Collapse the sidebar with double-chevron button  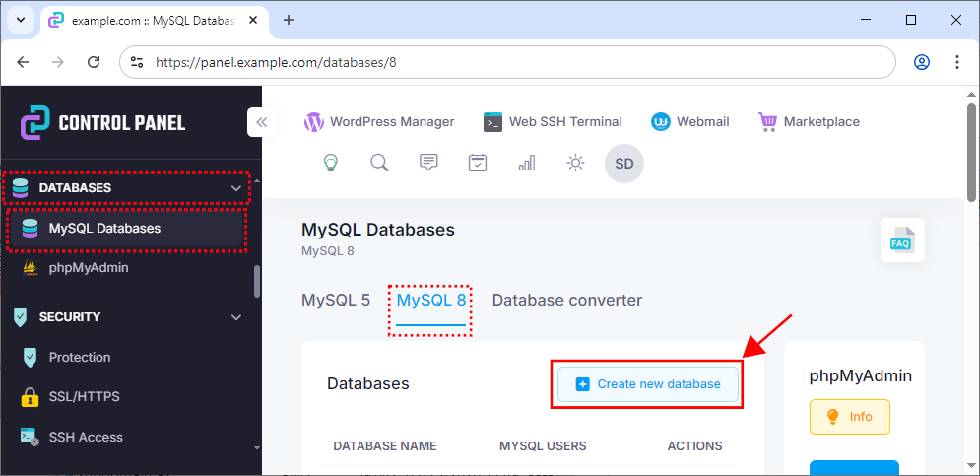[x=262, y=122]
